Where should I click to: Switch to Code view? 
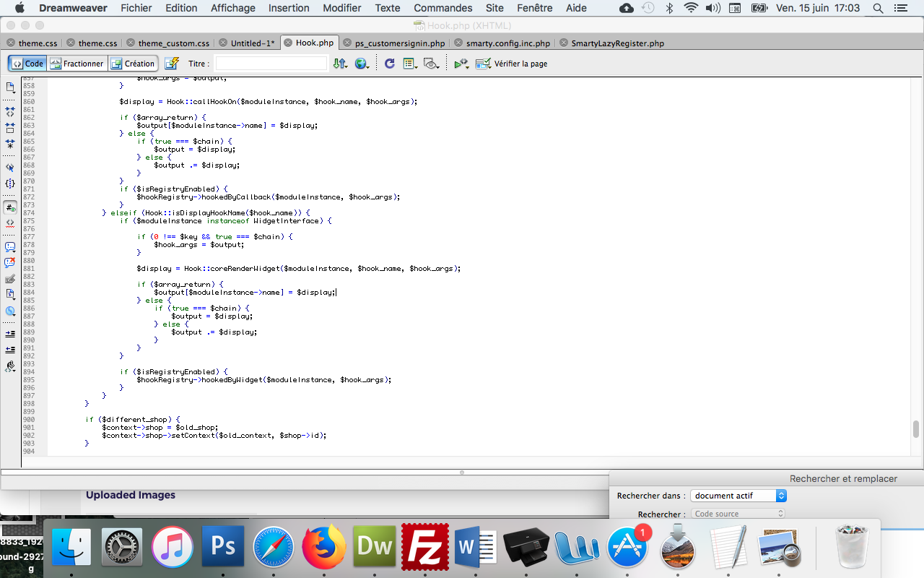point(28,64)
